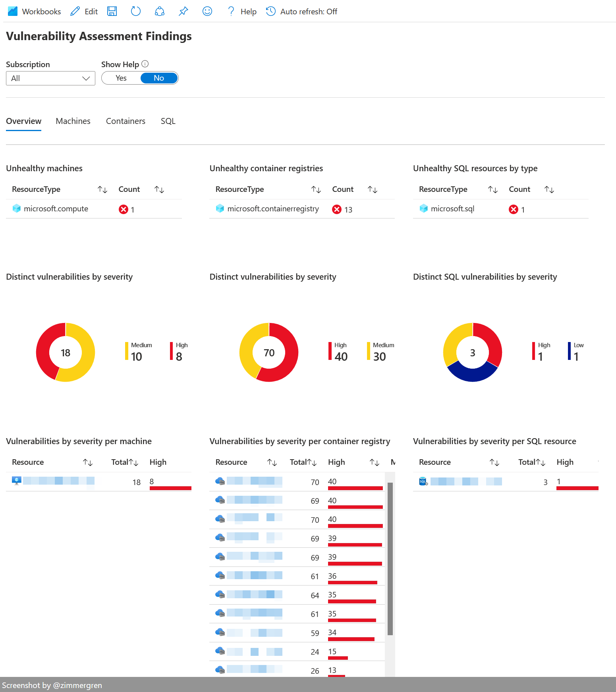Screen dimensions: 616x692
Task: Sort Unhealthy machines by Count column
Action: (x=159, y=189)
